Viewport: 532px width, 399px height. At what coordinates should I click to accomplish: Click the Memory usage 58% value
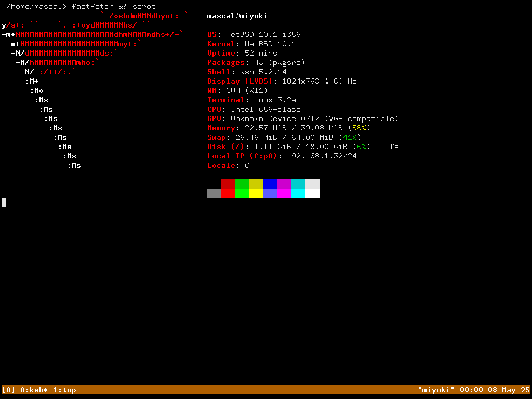point(360,128)
